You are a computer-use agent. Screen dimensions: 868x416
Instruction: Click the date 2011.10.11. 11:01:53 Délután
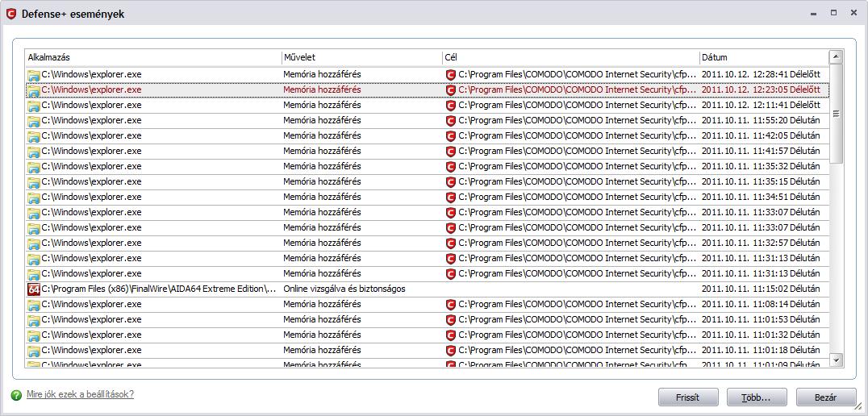761,319
